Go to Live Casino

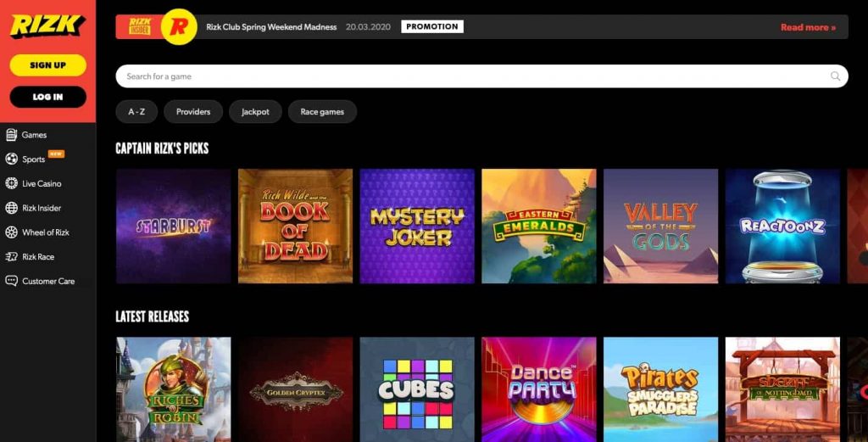(x=42, y=183)
